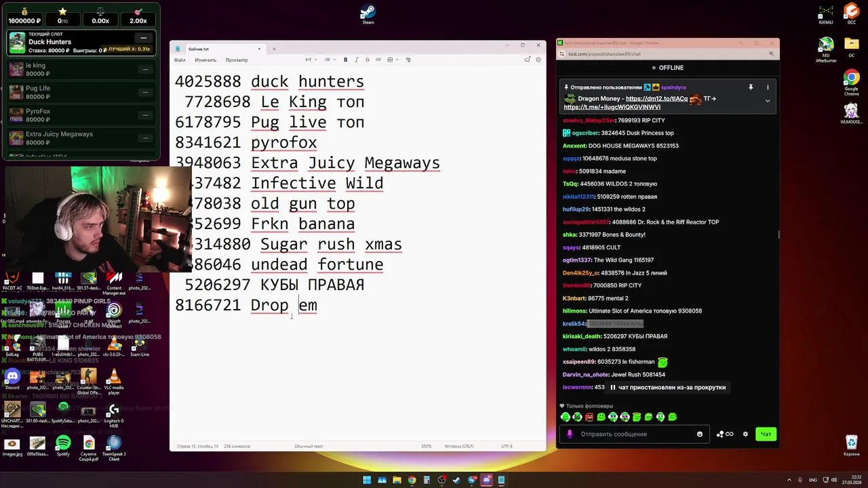The image size is (868, 488).
Task: Insert the red angry emote in emote row
Action: click(589, 417)
